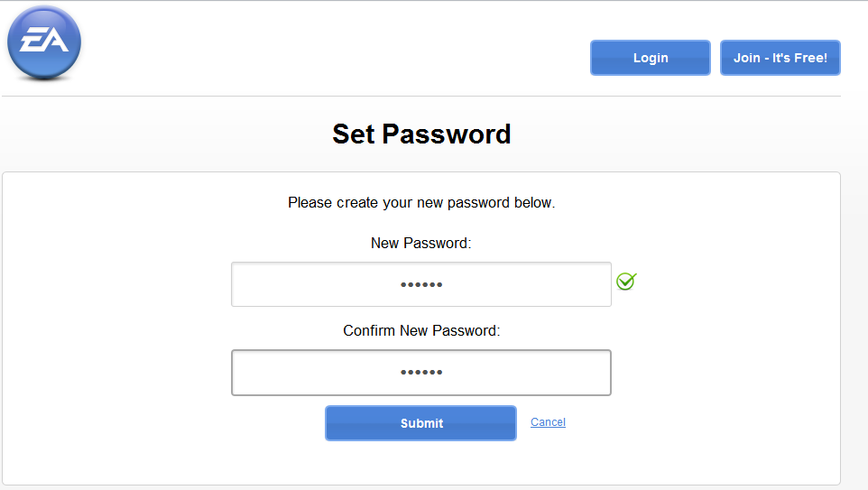Screen dimensions: 868x490
Task: Click the green validation checkmark icon
Action: [626, 282]
